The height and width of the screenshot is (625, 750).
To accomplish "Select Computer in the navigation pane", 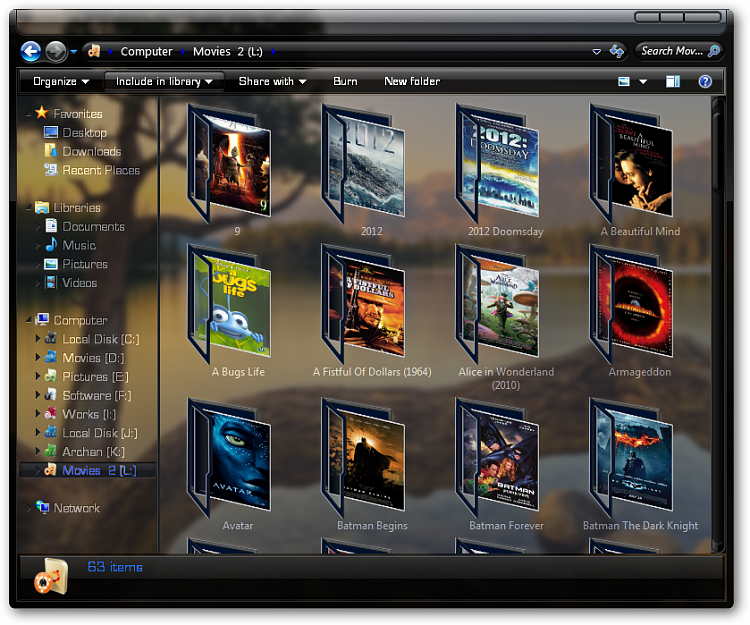I will pos(80,320).
